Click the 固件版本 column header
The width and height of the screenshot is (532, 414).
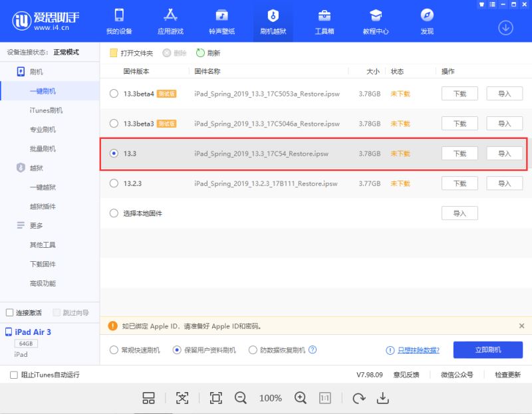[x=136, y=71]
